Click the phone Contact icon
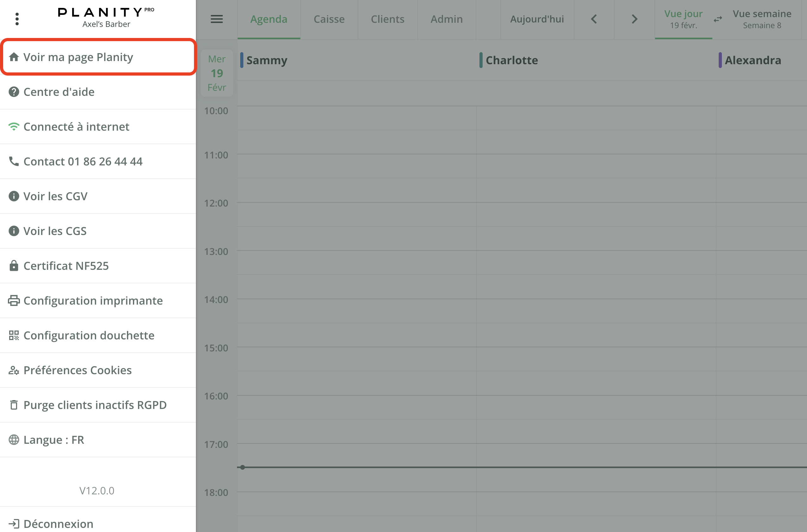Image resolution: width=807 pixels, height=532 pixels. pos(14,161)
